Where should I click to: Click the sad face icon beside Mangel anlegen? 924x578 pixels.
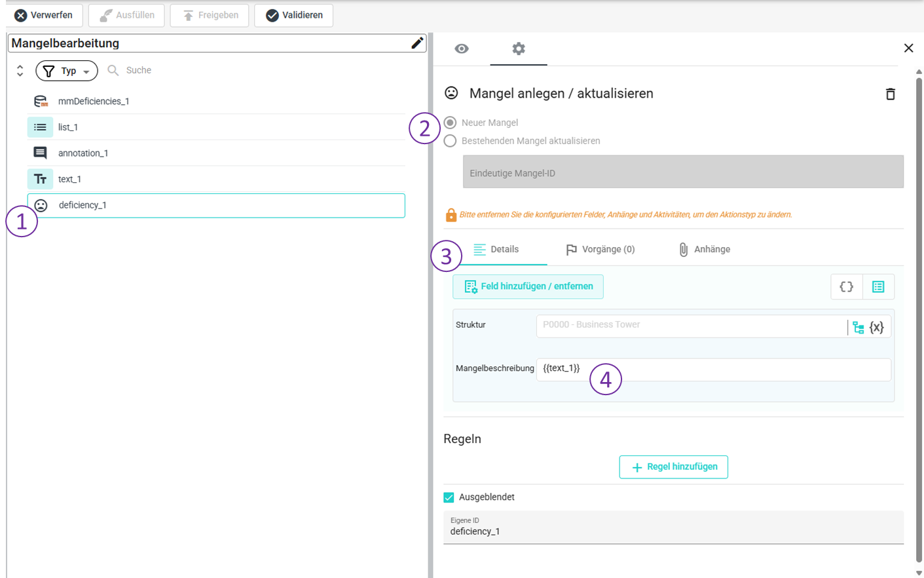pos(451,93)
